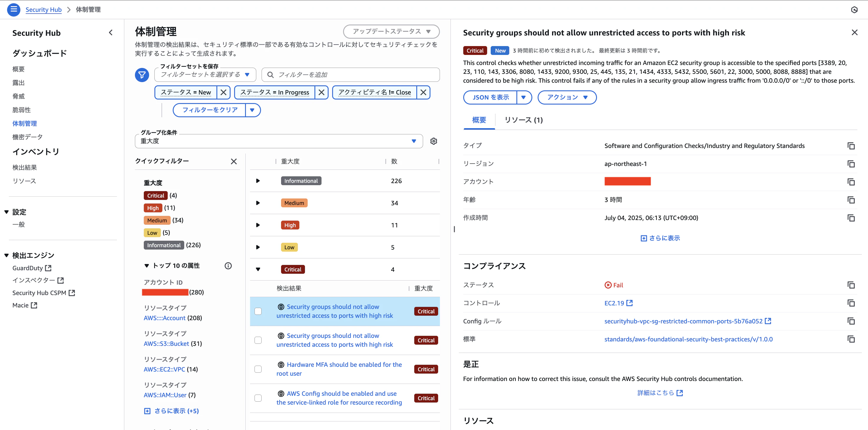Copy the Config ルール value

(851, 321)
